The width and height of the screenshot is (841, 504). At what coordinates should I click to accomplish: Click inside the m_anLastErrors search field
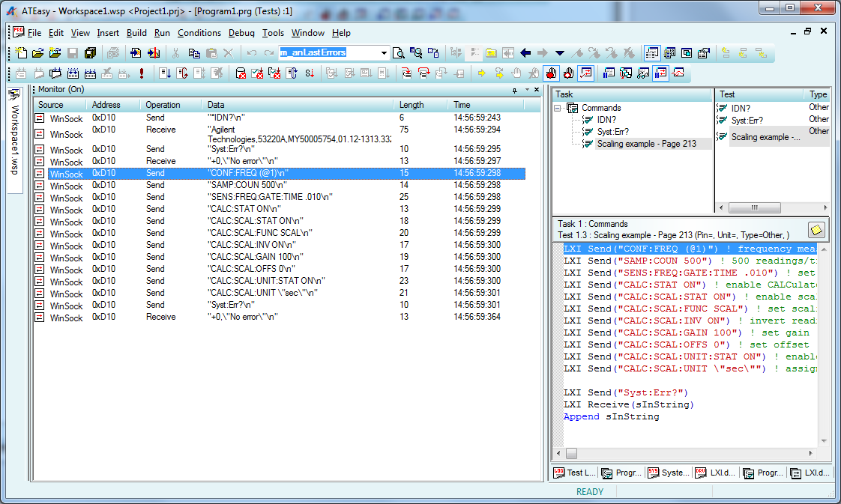coord(329,52)
